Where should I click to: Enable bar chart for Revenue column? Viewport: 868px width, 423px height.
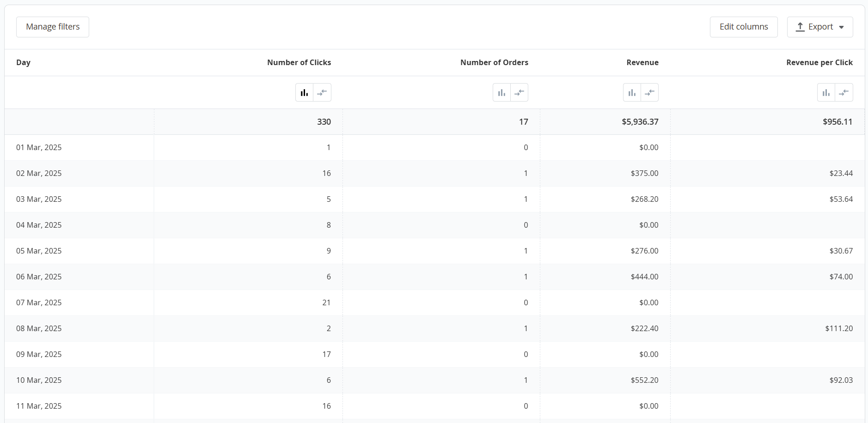(632, 92)
